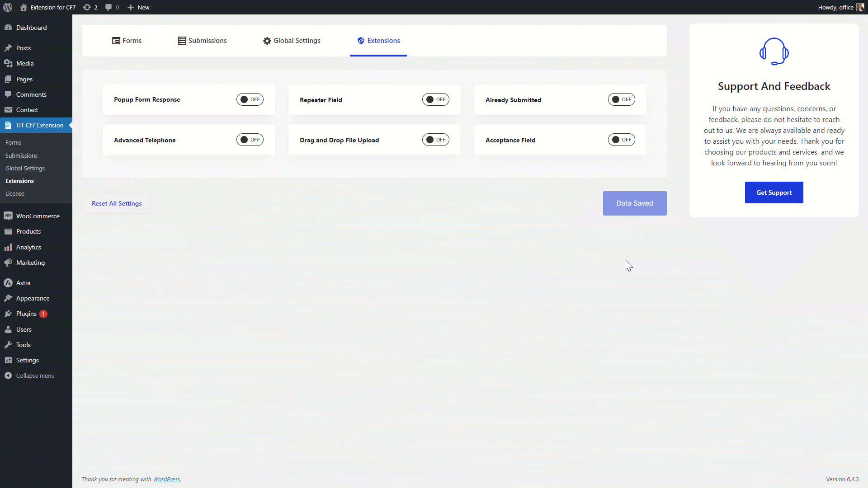Image resolution: width=868 pixels, height=488 pixels.
Task: Click the Astra menu icon
Action: coord(8,283)
